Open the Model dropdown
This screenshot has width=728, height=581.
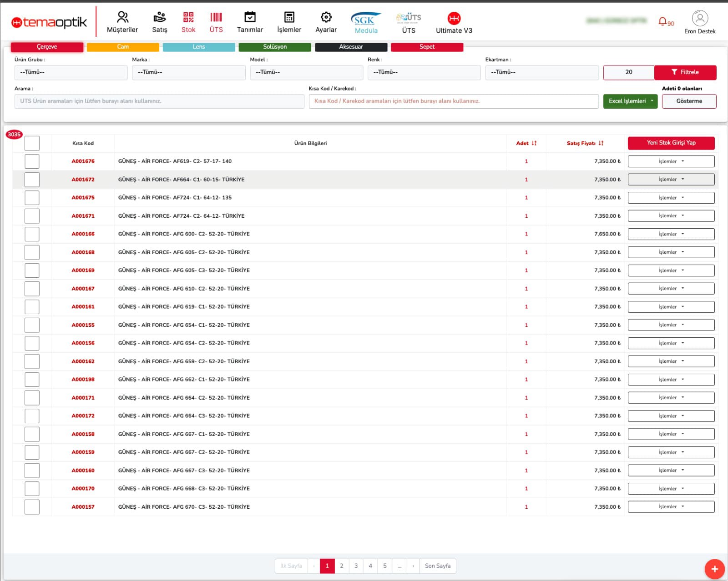coord(307,73)
